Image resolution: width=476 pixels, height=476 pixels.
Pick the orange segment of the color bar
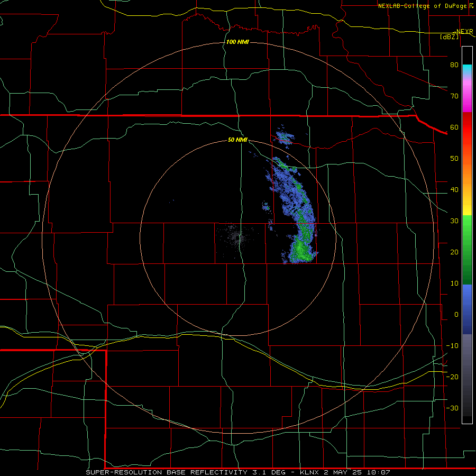coord(467,173)
